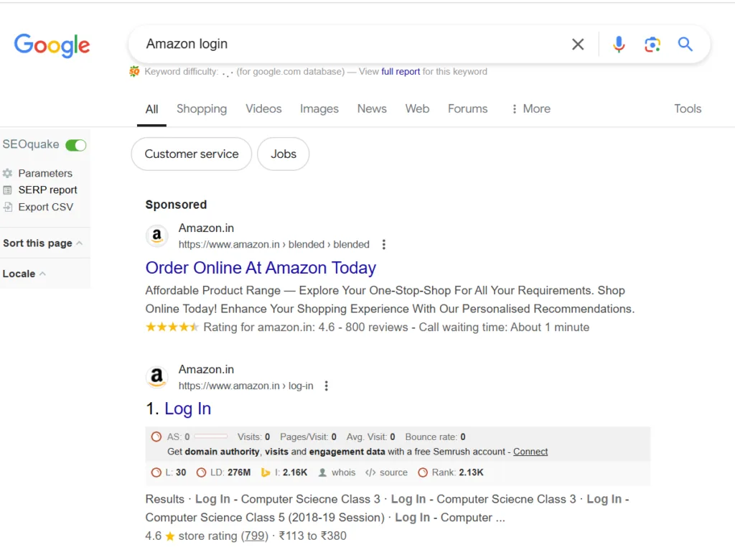This screenshot has height=560, width=735.
Task: Click the Customer service chip
Action: pyautogui.click(x=191, y=154)
